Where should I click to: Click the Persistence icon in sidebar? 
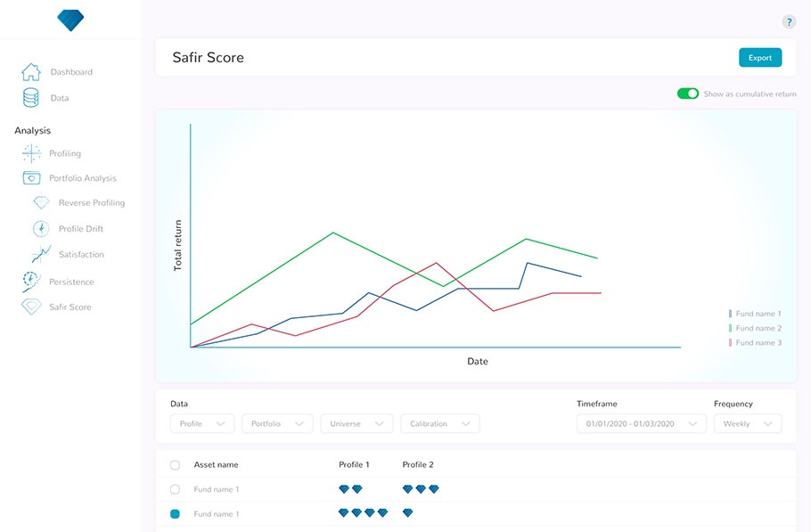pyautogui.click(x=31, y=282)
